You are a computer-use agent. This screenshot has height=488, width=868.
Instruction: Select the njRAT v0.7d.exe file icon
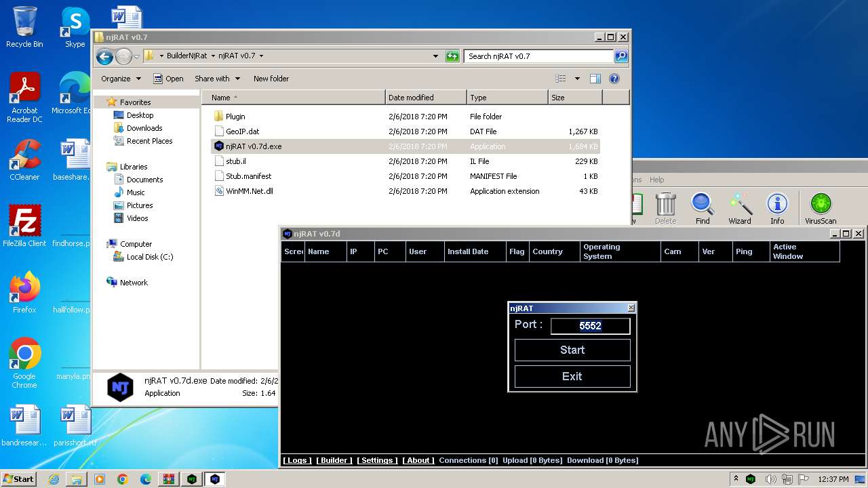219,146
